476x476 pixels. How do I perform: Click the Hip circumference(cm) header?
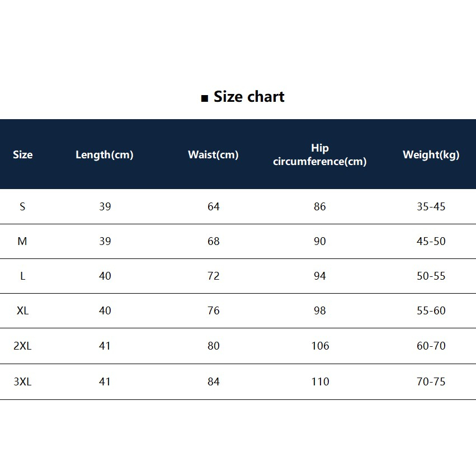(x=320, y=155)
